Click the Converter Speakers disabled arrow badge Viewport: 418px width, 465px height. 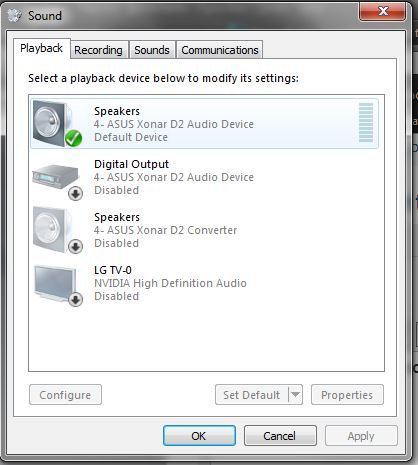click(x=76, y=247)
